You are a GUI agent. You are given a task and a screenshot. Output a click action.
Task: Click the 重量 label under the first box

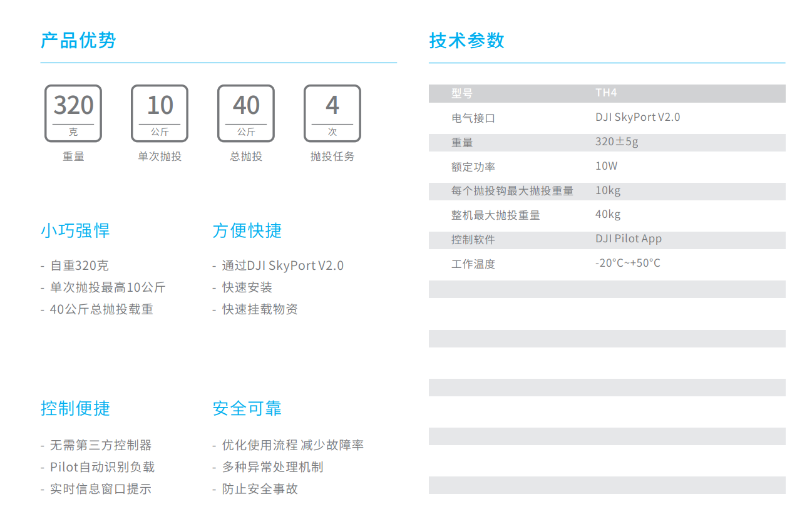click(73, 157)
